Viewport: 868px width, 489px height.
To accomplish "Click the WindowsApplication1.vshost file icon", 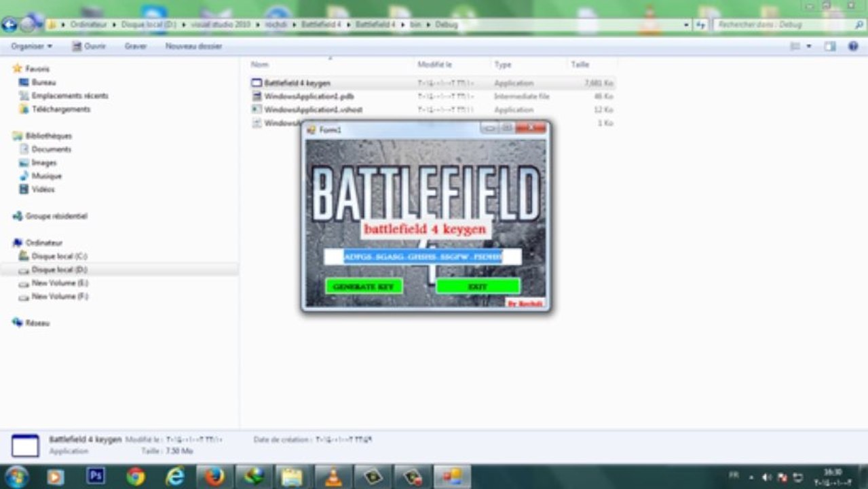I will coord(257,109).
